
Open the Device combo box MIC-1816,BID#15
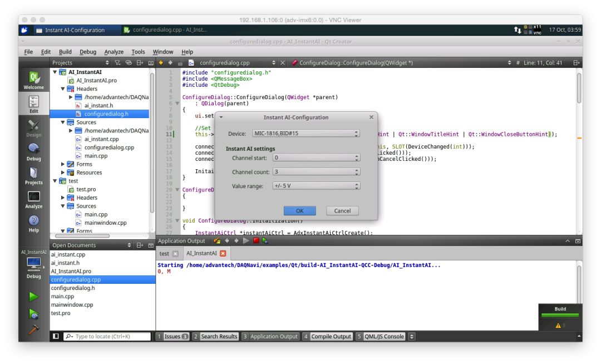pos(306,134)
